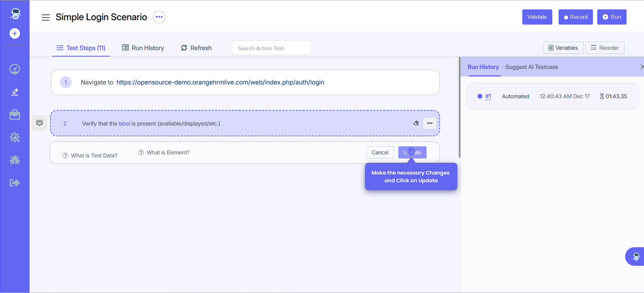Image resolution: width=644 pixels, height=293 pixels.
Task: Open the gear settings sidebar icon
Action: click(15, 137)
